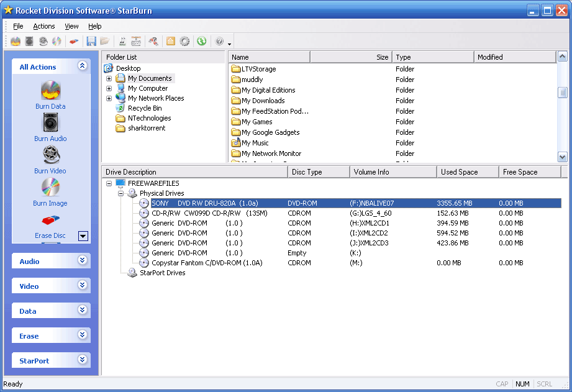Screen dimensions: 572x392
Task: Expand My Computer tree node
Action: click(x=109, y=88)
